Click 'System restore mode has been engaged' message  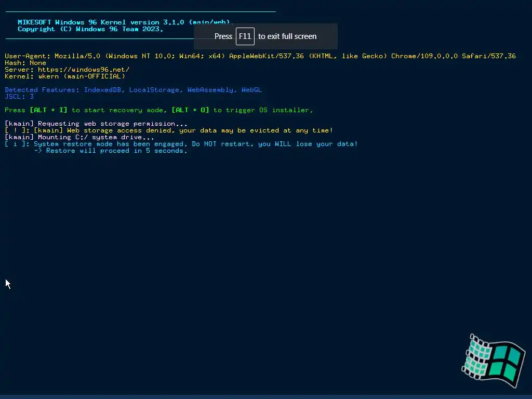[x=181, y=144]
